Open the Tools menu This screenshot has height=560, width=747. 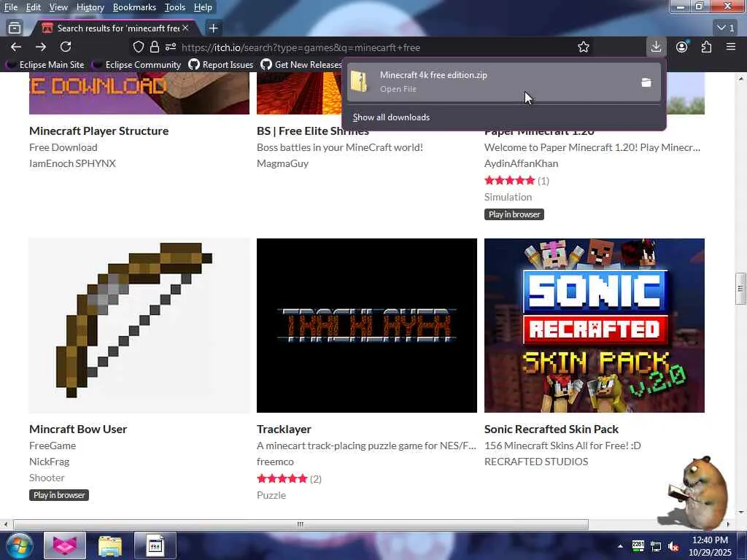[175, 7]
